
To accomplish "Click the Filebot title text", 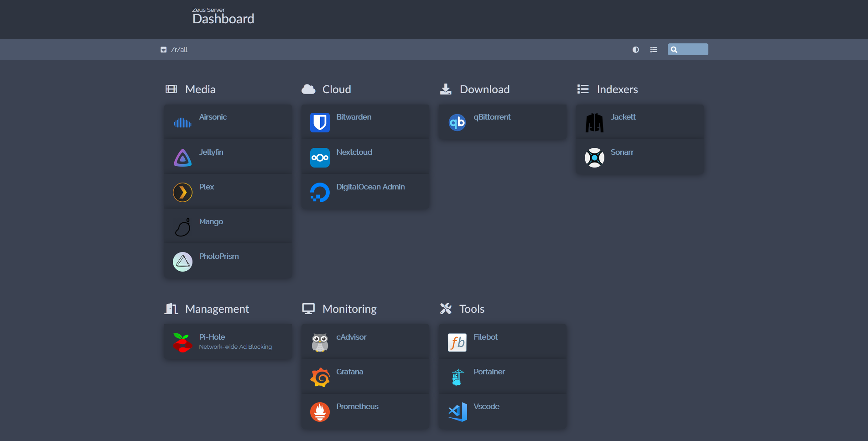I will click(x=485, y=337).
